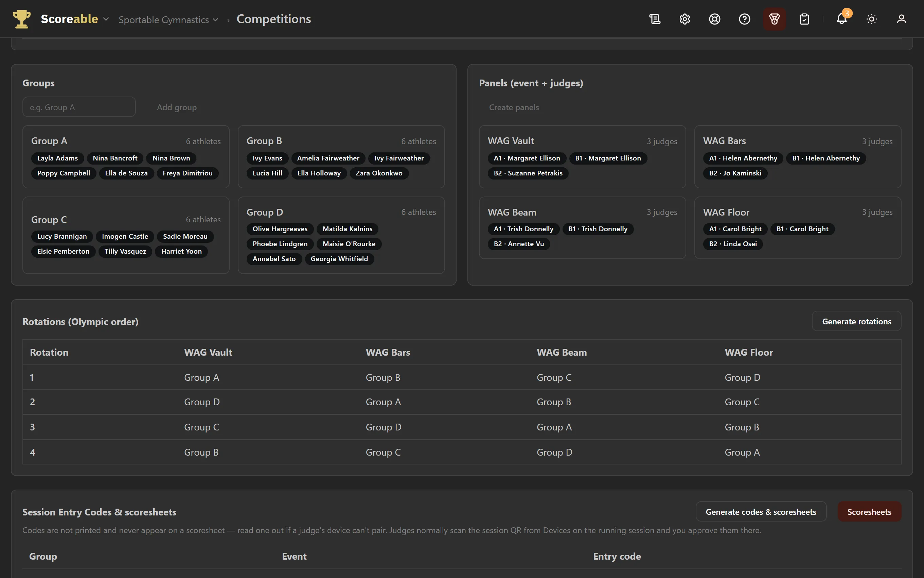Select the Freya Dimitriou athlete chip
This screenshot has height=578, width=924.
(188, 173)
